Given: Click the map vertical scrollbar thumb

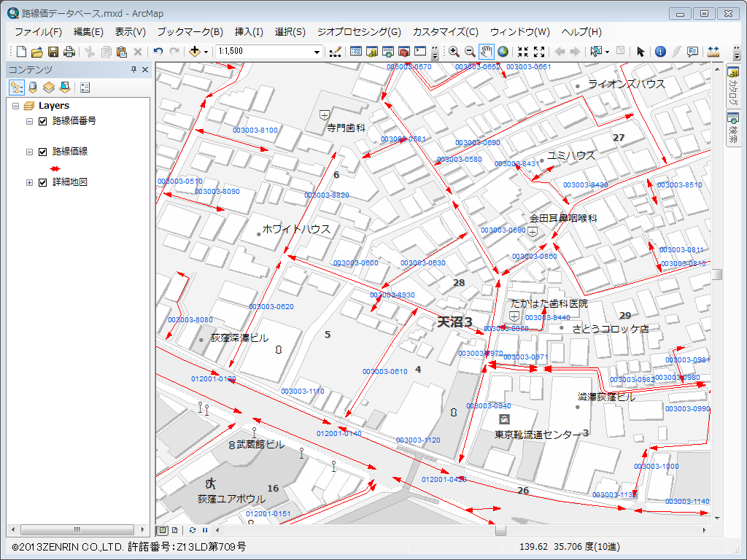Looking at the screenshot, I should coord(717,274).
